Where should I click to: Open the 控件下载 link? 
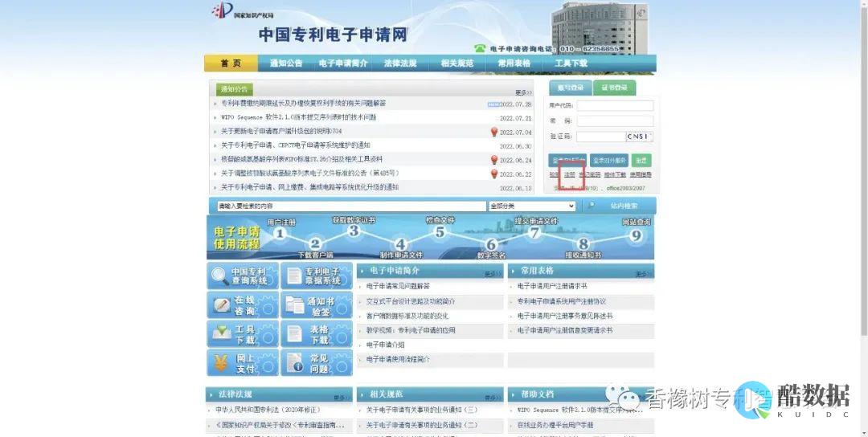point(615,174)
